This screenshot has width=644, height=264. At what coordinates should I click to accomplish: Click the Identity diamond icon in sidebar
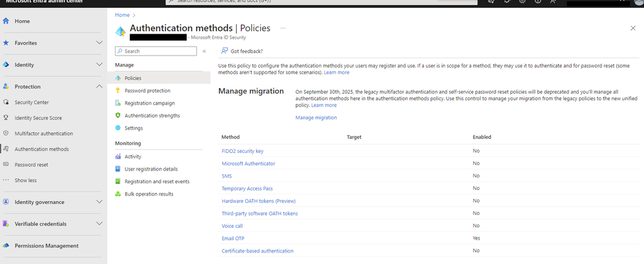tap(6, 65)
